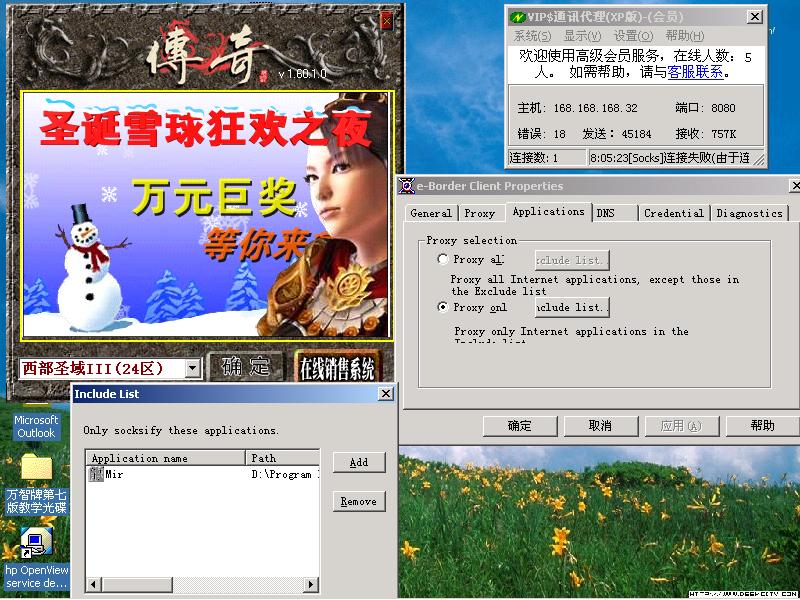Close the VIP通讯代理 window
The width and height of the screenshot is (800, 600).
click(754, 16)
